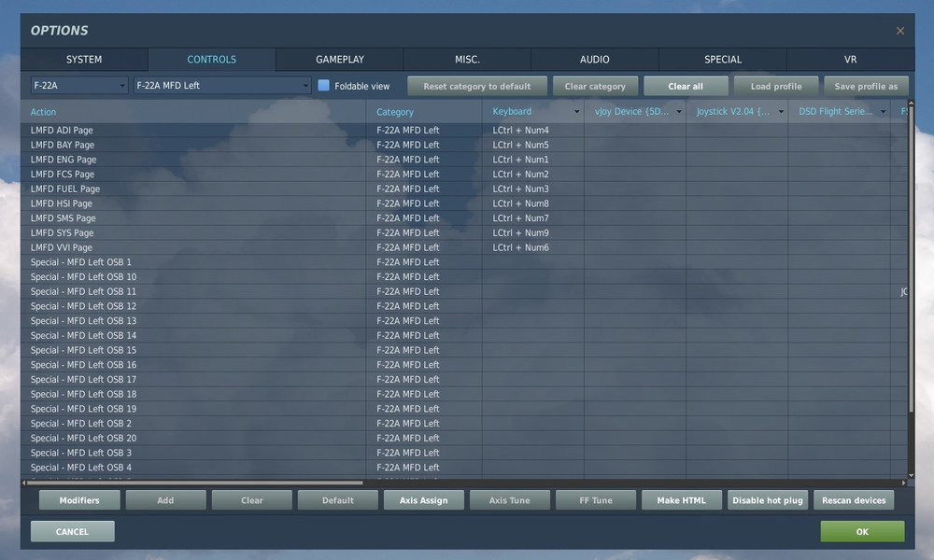Click the Clear all button
The width and height of the screenshot is (934, 560).
(686, 86)
